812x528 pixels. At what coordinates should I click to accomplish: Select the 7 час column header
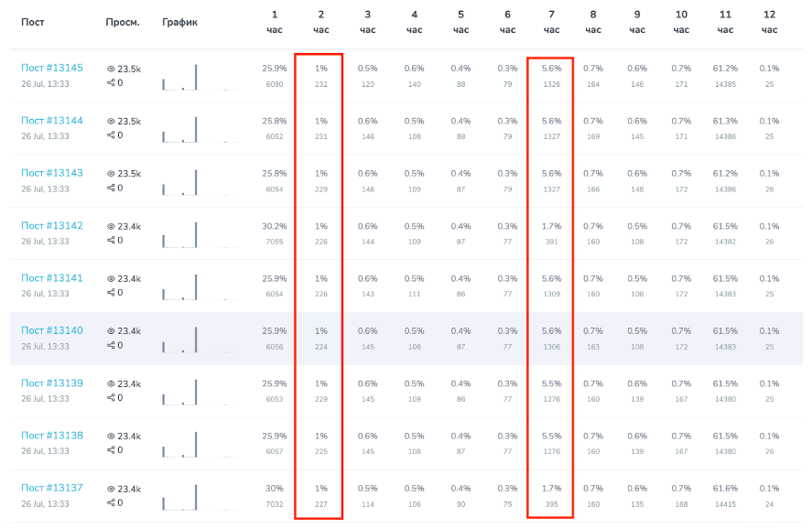551,22
